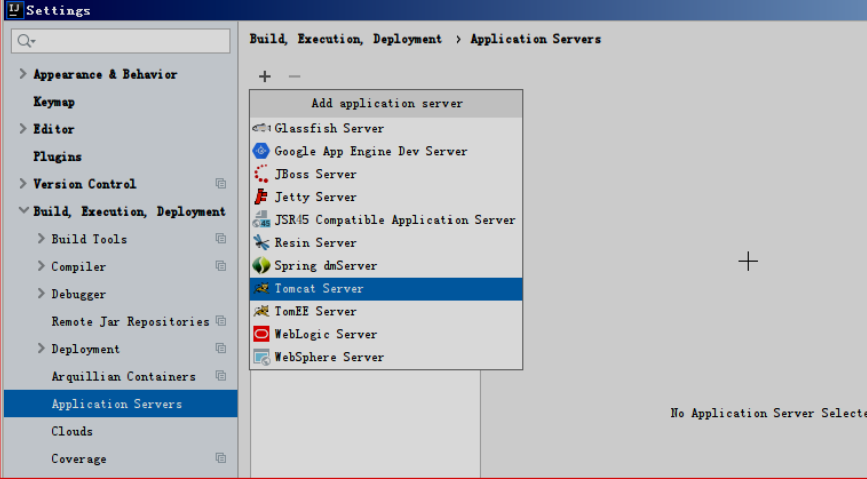The height and width of the screenshot is (479, 867).
Task: Click the minus remove server icon
Action: pyautogui.click(x=294, y=76)
